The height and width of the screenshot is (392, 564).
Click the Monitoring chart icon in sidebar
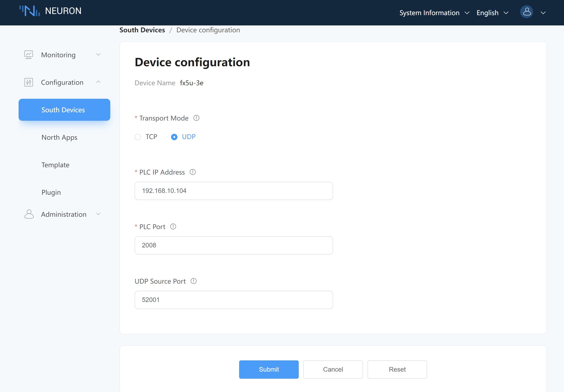pos(29,55)
